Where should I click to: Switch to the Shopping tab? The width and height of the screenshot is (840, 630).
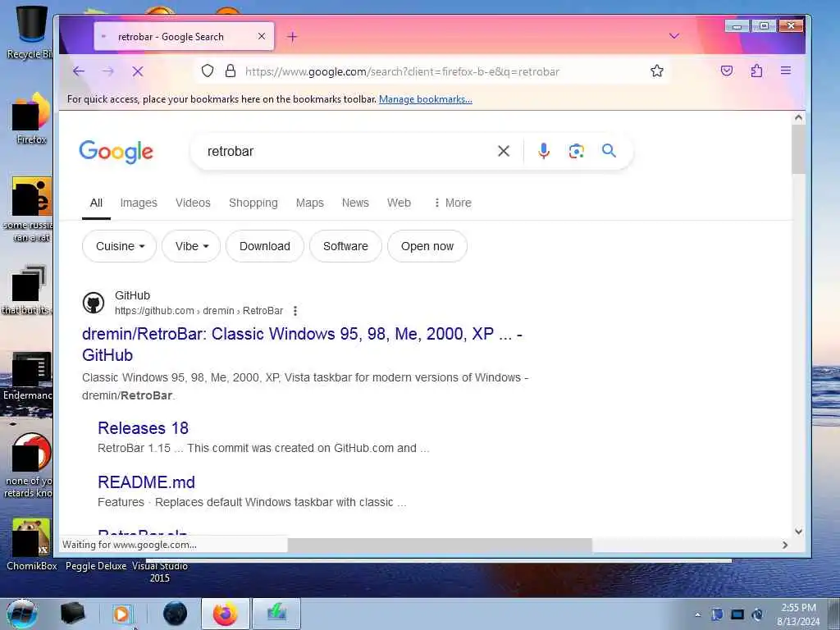[x=253, y=203]
